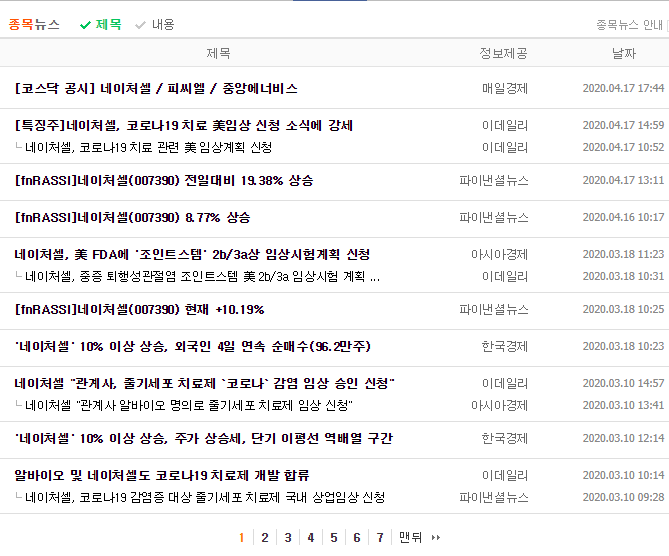Click the 종목뉴스 section heading
This screenshot has width=669, height=556.
(34, 24)
